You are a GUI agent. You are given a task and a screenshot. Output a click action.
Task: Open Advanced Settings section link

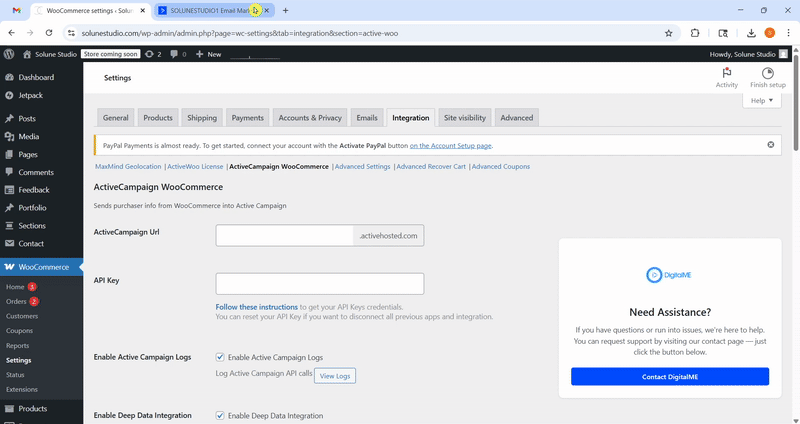tap(363, 166)
